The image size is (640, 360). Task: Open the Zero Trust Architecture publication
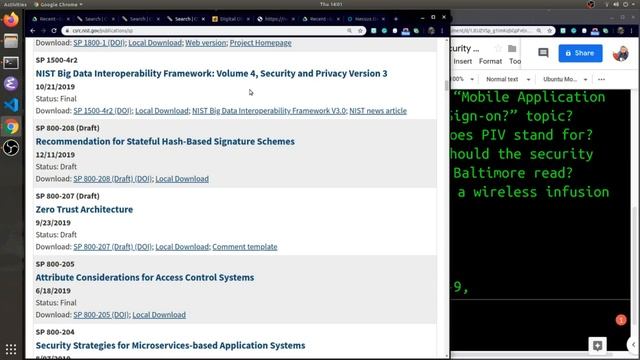click(84, 209)
